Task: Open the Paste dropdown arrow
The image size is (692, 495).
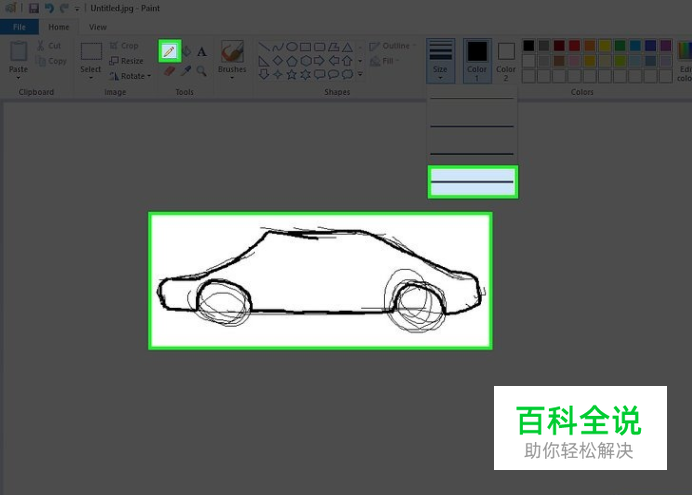Action: [x=19, y=78]
